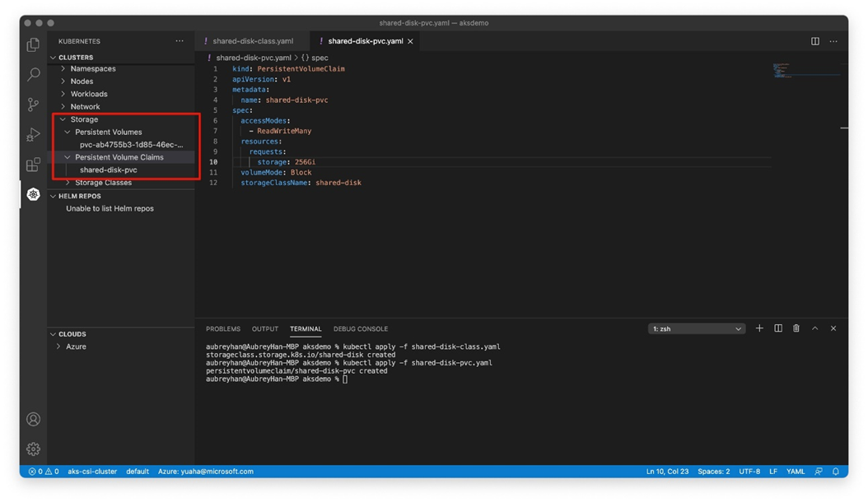Split the terminal pane

pos(777,328)
